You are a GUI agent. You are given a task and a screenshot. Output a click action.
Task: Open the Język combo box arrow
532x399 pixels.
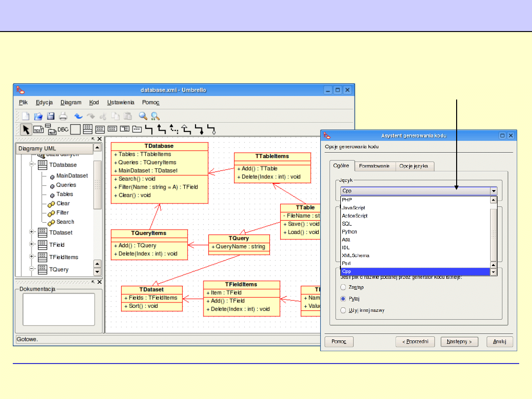pos(493,191)
